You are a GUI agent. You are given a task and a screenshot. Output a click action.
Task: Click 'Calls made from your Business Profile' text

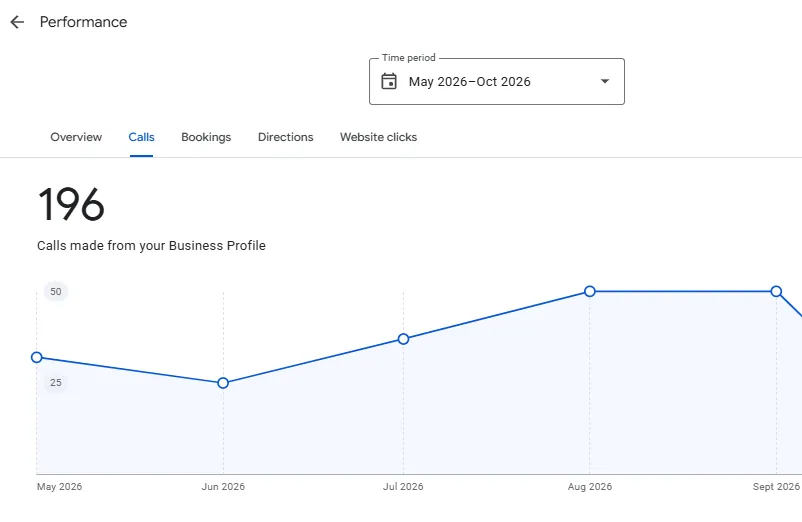151,245
